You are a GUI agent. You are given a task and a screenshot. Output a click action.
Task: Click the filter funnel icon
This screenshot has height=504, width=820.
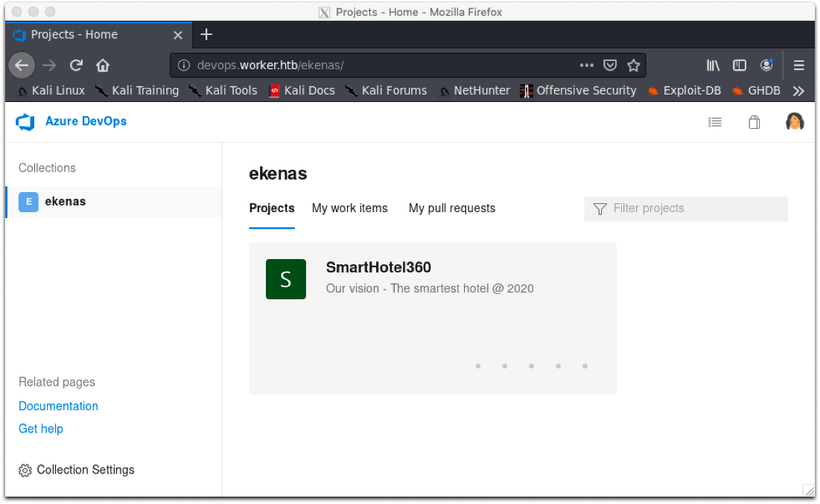600,209
